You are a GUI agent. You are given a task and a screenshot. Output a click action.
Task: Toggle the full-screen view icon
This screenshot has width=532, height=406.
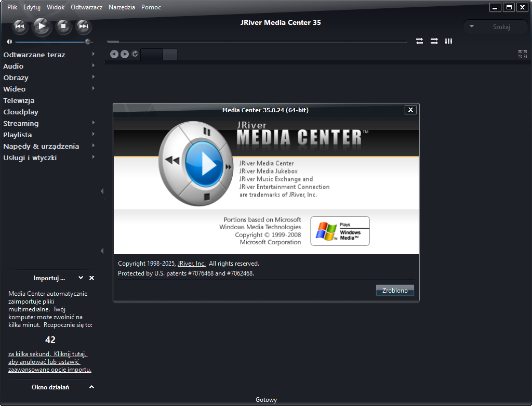tap(523, 54)
